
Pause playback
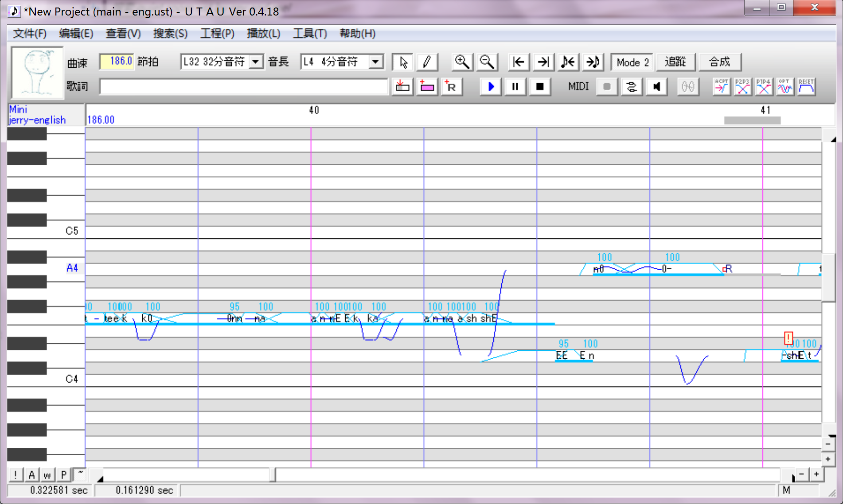click(515, 87)
